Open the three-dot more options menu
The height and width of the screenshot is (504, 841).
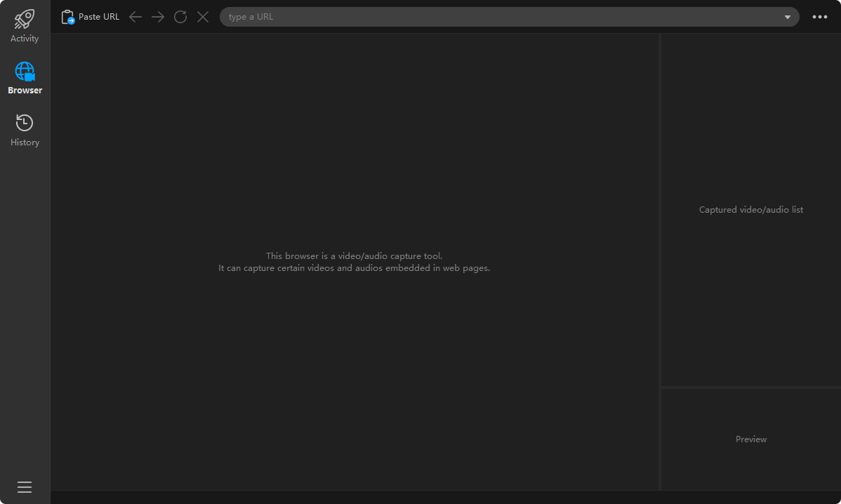tap(820, 17)
